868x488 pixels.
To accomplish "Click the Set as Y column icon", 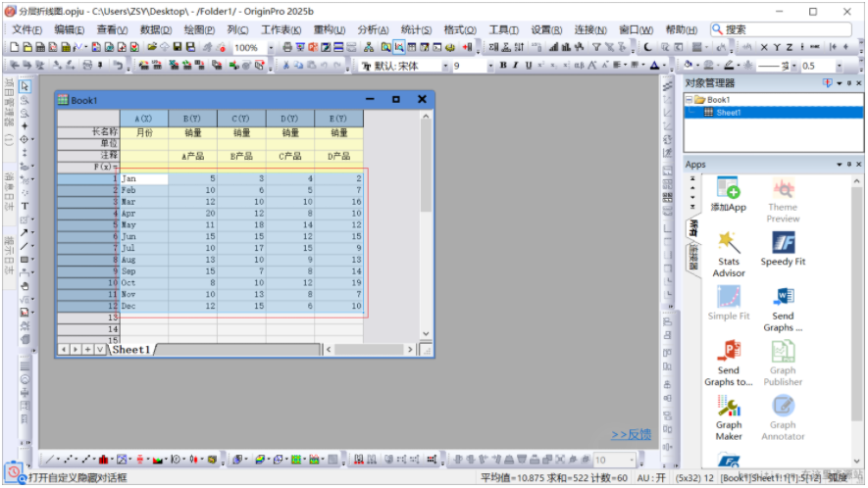I will click(777, 48).
